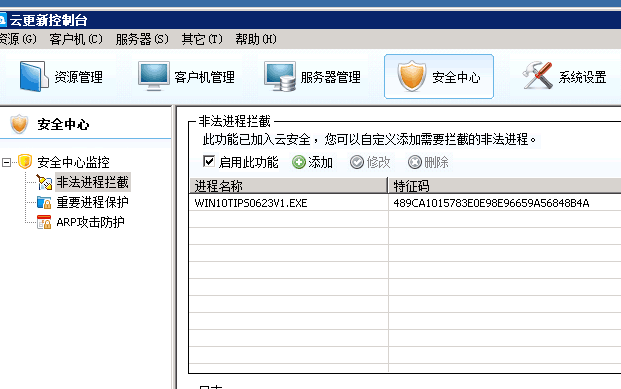Open the 客户机(C) menu
The height and width of the screenshot is (389, 621).
(76, 39)
